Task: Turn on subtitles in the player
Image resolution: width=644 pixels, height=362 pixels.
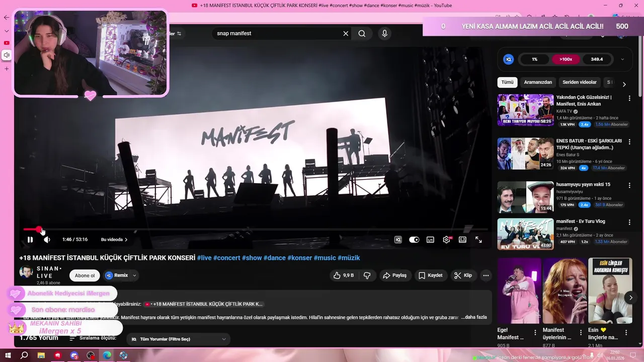Action: [x=430, y=240]
